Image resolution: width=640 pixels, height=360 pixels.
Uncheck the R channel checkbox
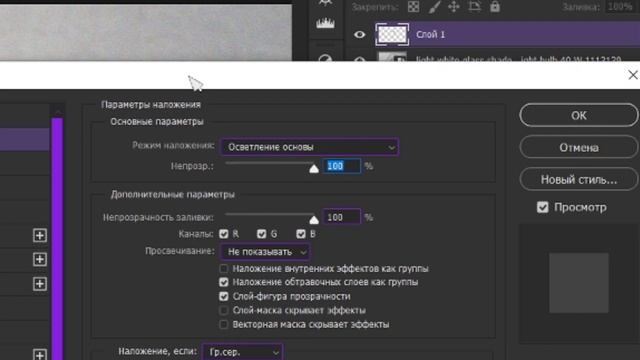coord(224,234)
